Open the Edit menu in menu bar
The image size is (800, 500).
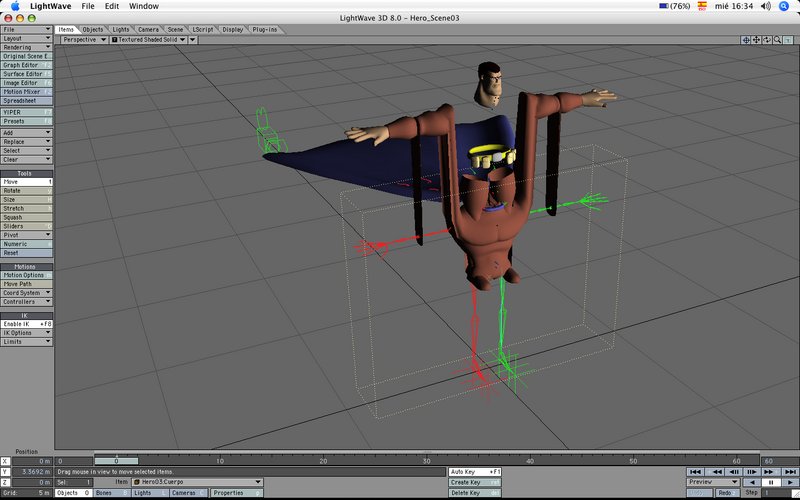coord(112,6)
